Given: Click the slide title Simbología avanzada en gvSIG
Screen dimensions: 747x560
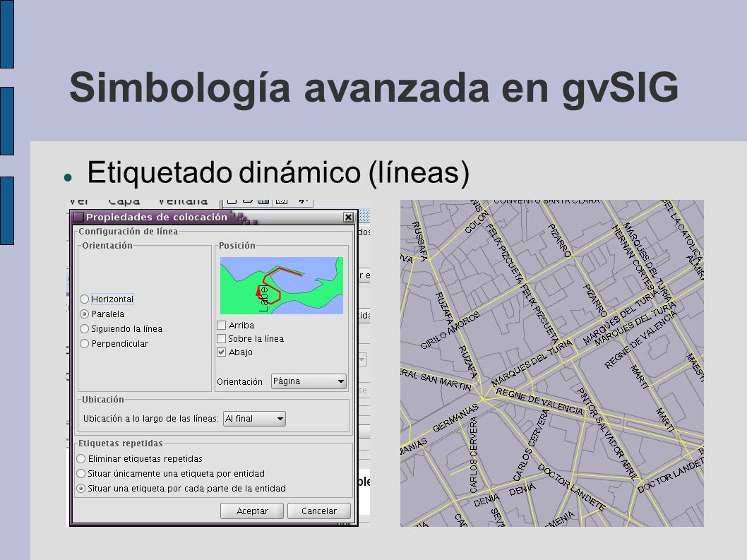Looking at the screenshot, I should tap(373, 88).
